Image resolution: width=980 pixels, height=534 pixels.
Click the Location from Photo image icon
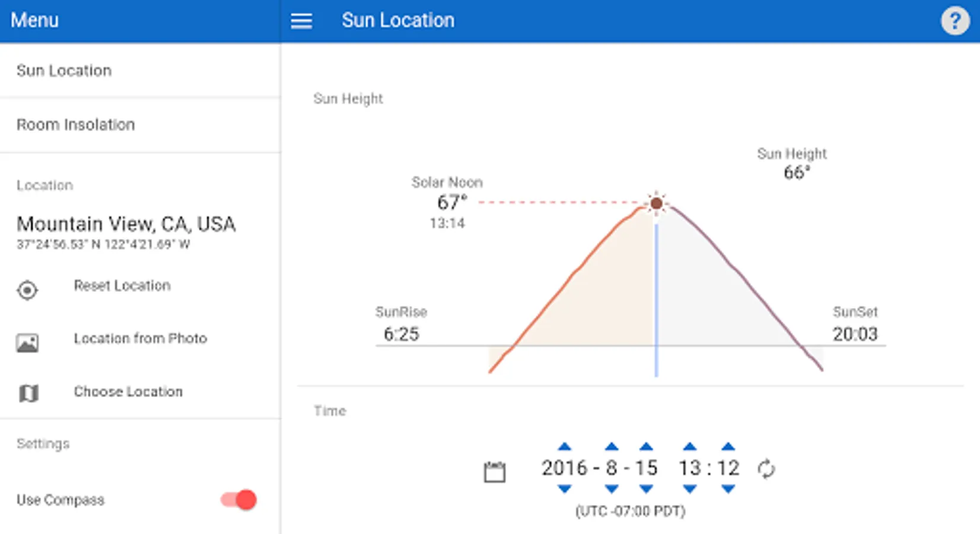point(27,343)
